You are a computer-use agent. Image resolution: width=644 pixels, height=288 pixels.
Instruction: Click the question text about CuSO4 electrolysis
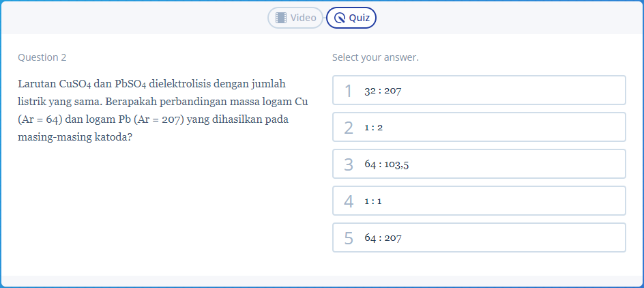click(x=163, y=110)
